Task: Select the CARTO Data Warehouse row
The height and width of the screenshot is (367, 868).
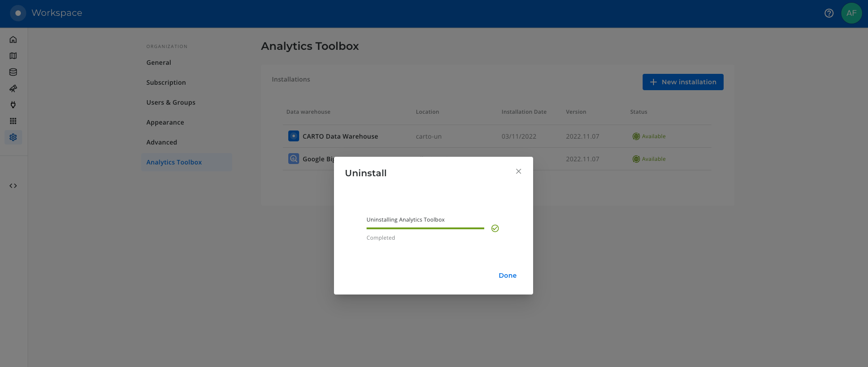Action: 340,136
